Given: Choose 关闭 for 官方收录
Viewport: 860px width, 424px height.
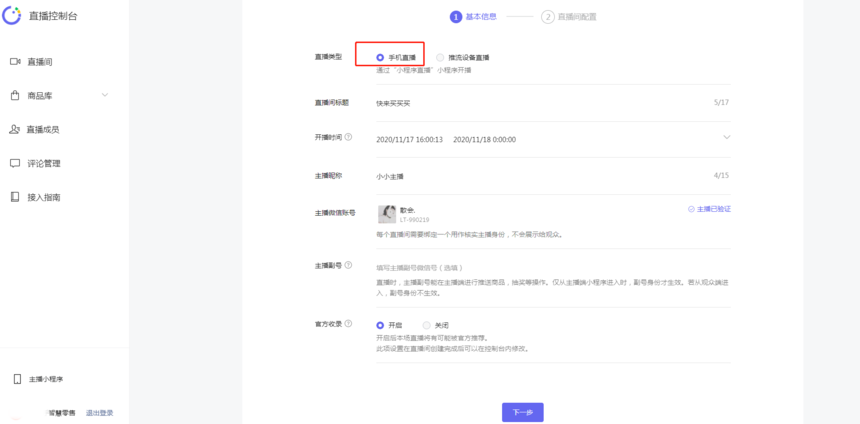Looking at the screenshot, I should (427, 325).
